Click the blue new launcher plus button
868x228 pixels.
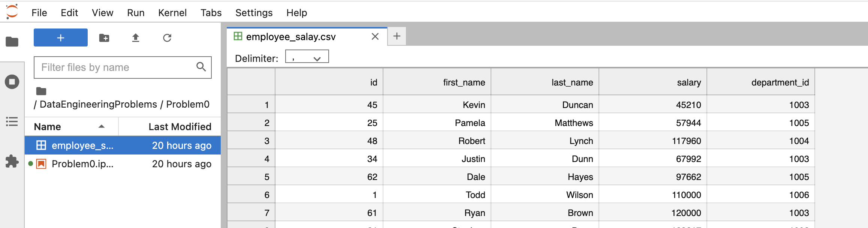click(x=61, y=37)
